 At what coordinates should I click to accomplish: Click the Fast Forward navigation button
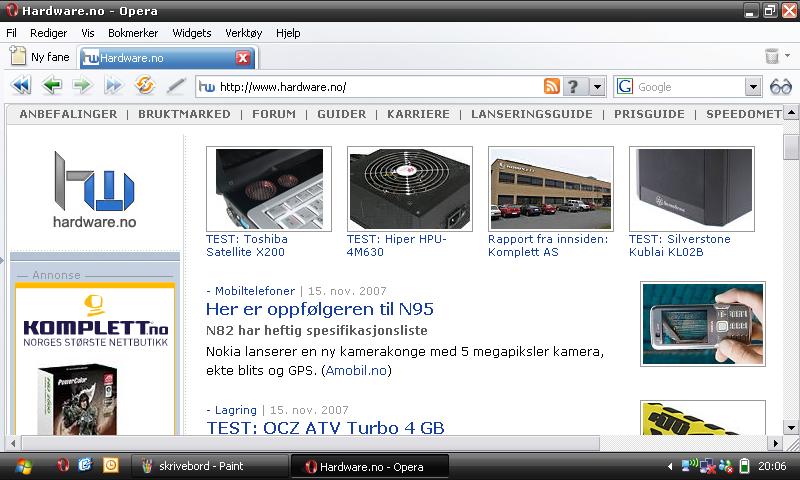113,85
